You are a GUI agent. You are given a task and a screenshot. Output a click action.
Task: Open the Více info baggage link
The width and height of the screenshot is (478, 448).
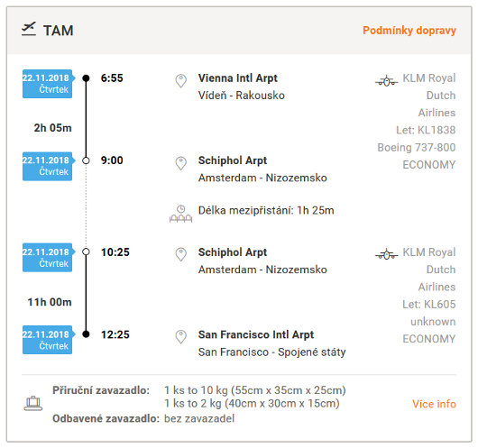[x=434, y=404]
